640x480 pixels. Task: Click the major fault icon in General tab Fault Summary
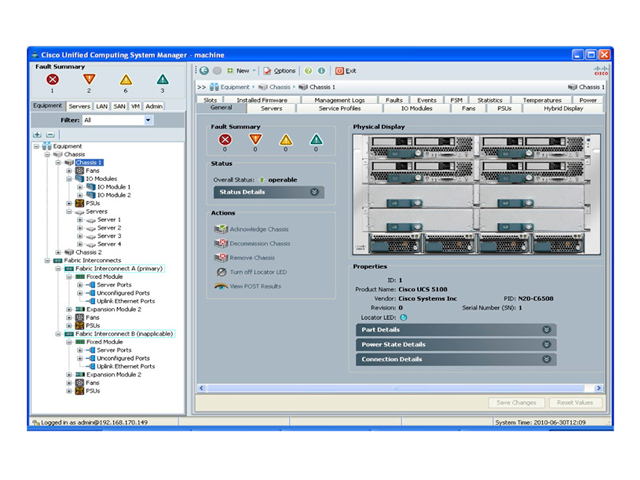(x=256, y=140)
